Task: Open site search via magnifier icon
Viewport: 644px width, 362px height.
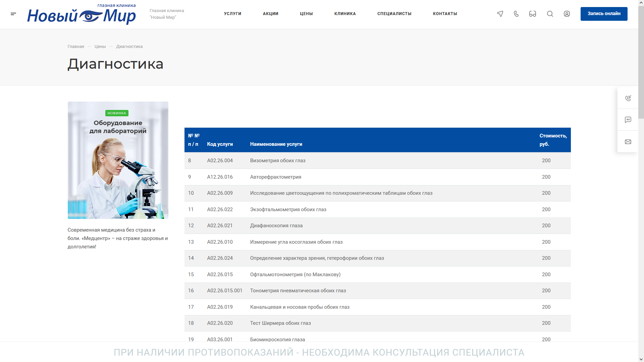Action: tap(550, 14)
